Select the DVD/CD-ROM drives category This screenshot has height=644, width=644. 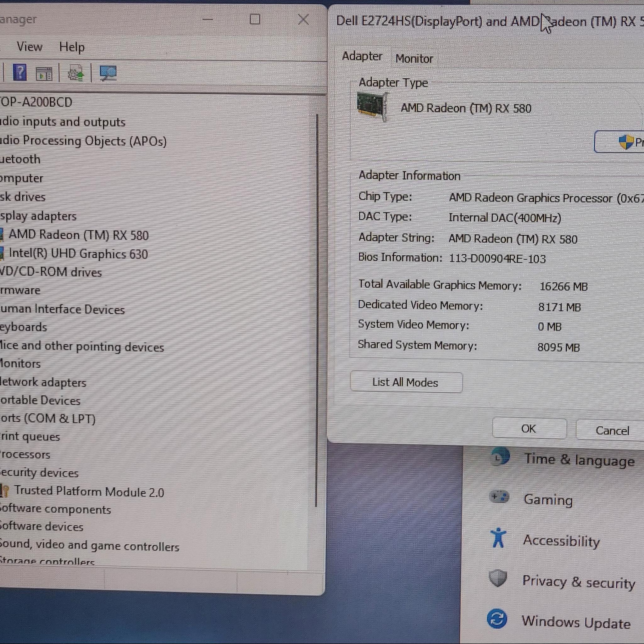coord(51,272)
